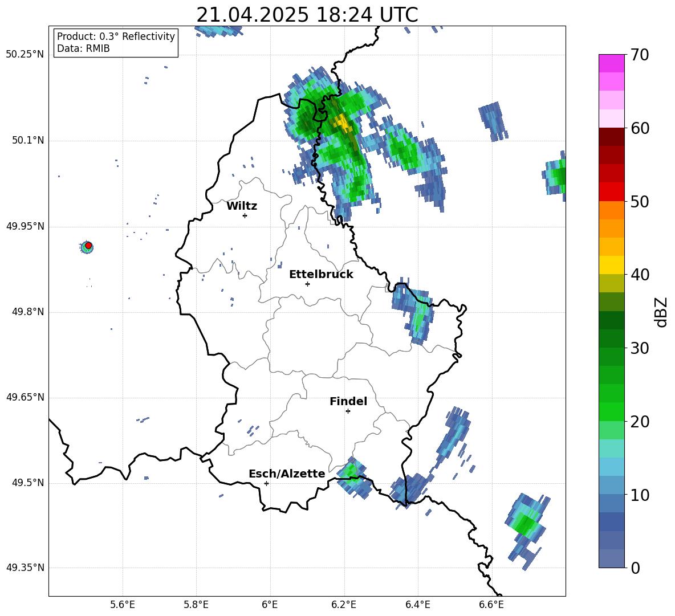675x616 pixels.
Task: Click the 5.6°E longitude label
Action: 123,605
